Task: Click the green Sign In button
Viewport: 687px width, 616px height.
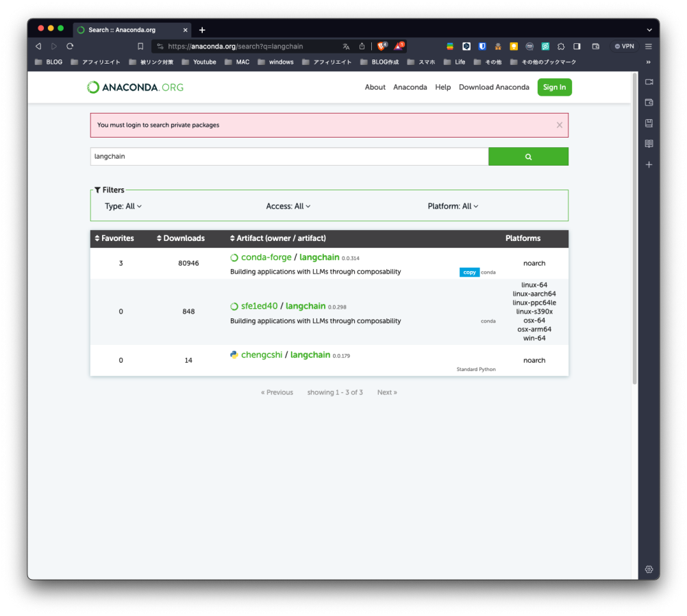Action: 554,87
